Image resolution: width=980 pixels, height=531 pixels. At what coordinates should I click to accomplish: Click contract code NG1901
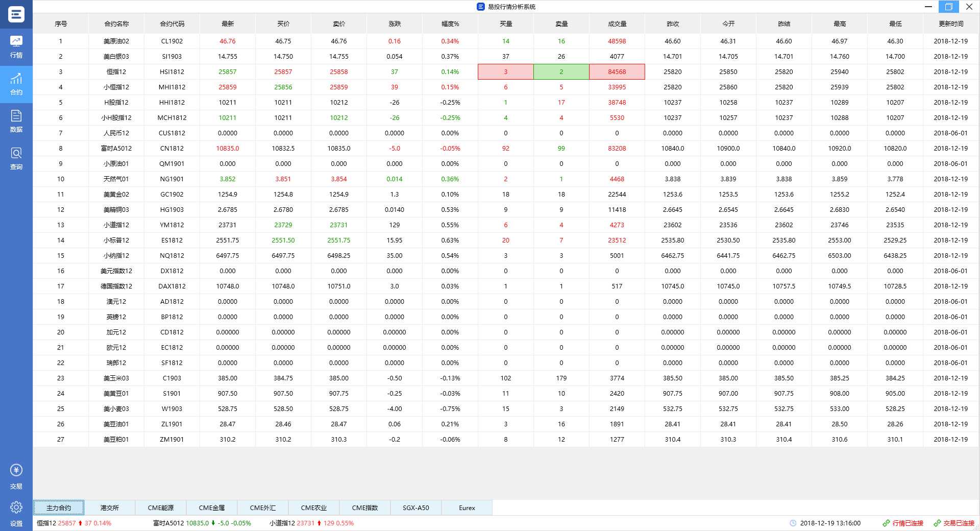point(172,179)
